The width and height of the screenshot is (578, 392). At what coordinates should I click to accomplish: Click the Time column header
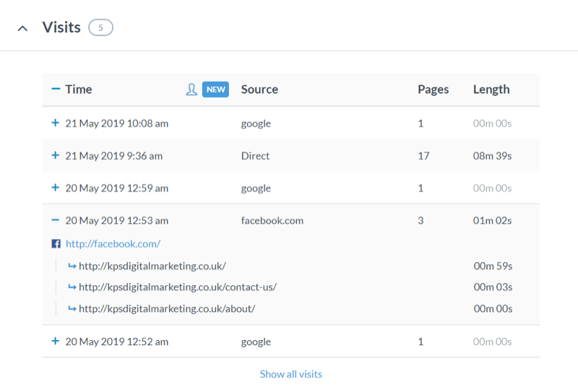(x=79, y=90)
